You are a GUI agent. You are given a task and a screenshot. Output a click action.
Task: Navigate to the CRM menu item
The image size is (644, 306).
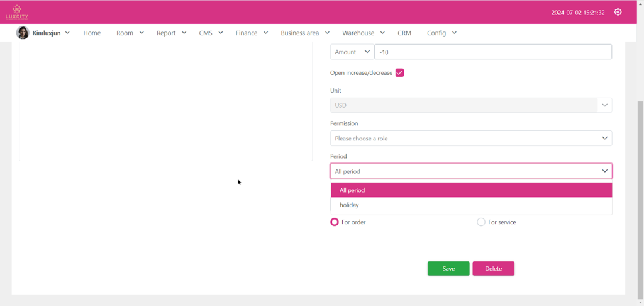point(404,33)
